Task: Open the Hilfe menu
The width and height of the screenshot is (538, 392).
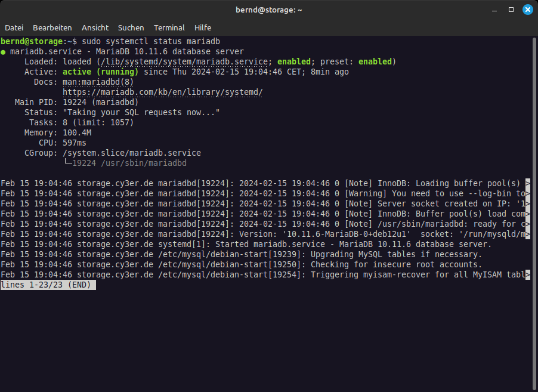Action: [x=203, y=28]
